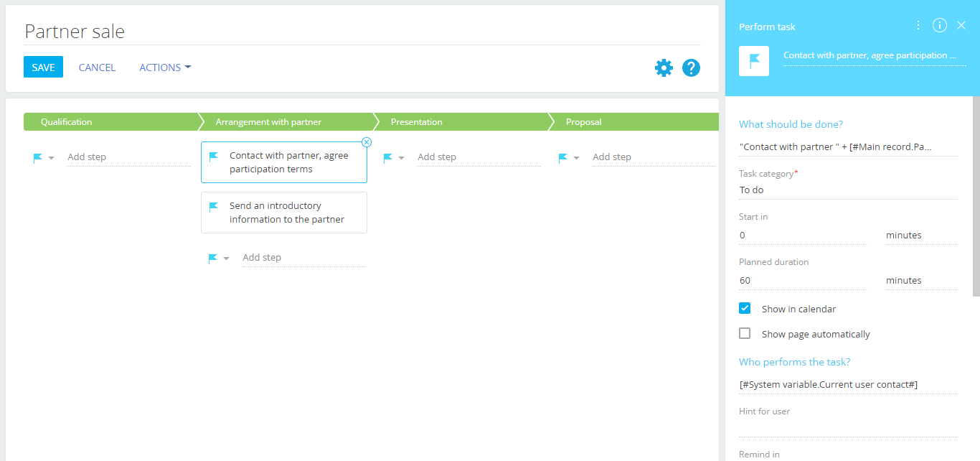Uncheck Show in calendar

pos(745,308)
